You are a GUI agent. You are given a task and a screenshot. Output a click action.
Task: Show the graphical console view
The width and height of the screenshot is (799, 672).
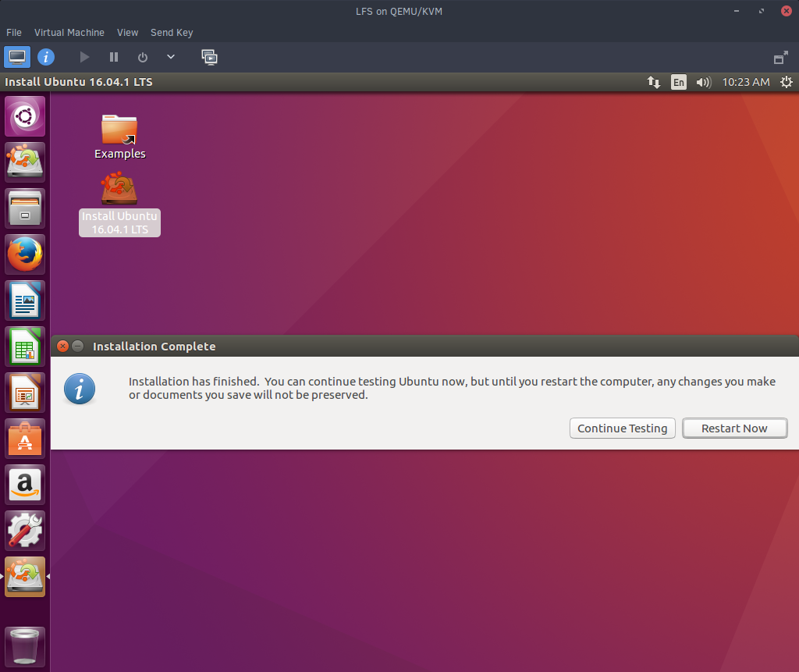click(x=16, y=57)
